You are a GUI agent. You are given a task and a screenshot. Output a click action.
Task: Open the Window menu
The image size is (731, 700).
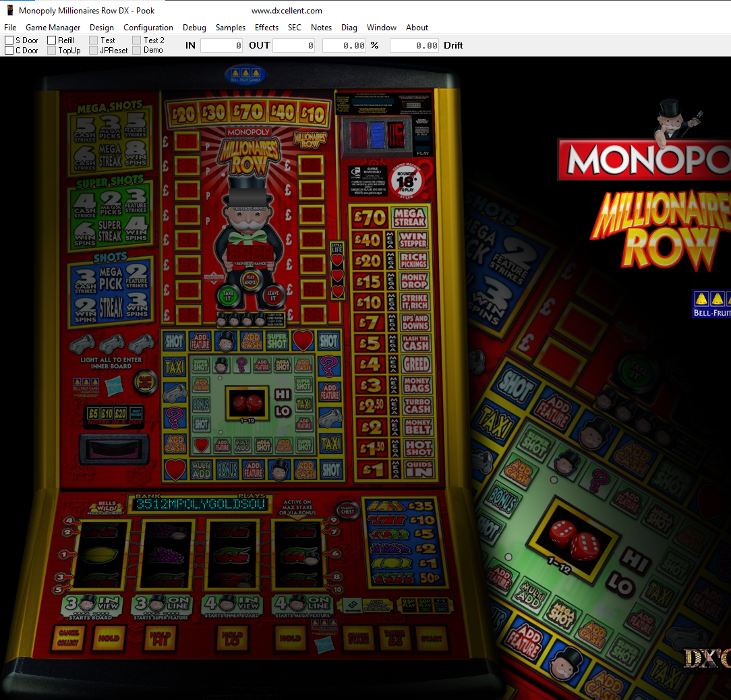tap(382, 28)
